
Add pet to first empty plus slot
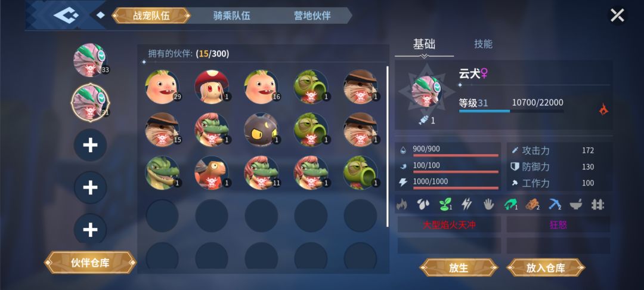[91, 146]
